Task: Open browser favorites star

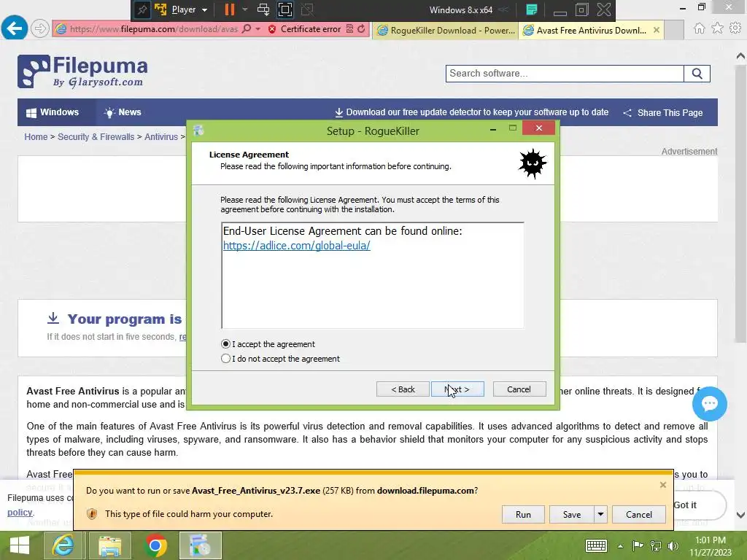Action: pos(717,28)
